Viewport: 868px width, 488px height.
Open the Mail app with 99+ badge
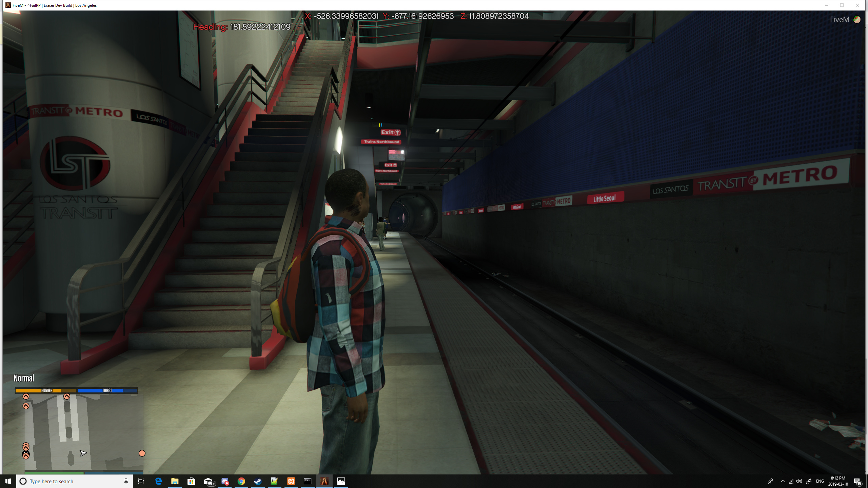[209, 481]
